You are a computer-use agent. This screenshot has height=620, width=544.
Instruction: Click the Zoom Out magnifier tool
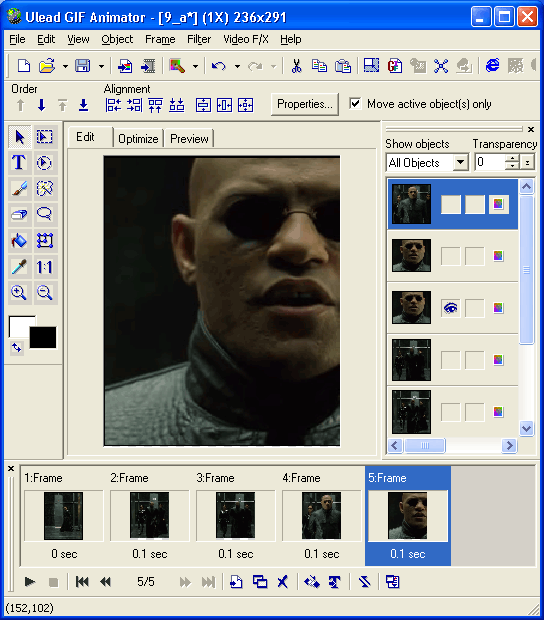(45, 293)
